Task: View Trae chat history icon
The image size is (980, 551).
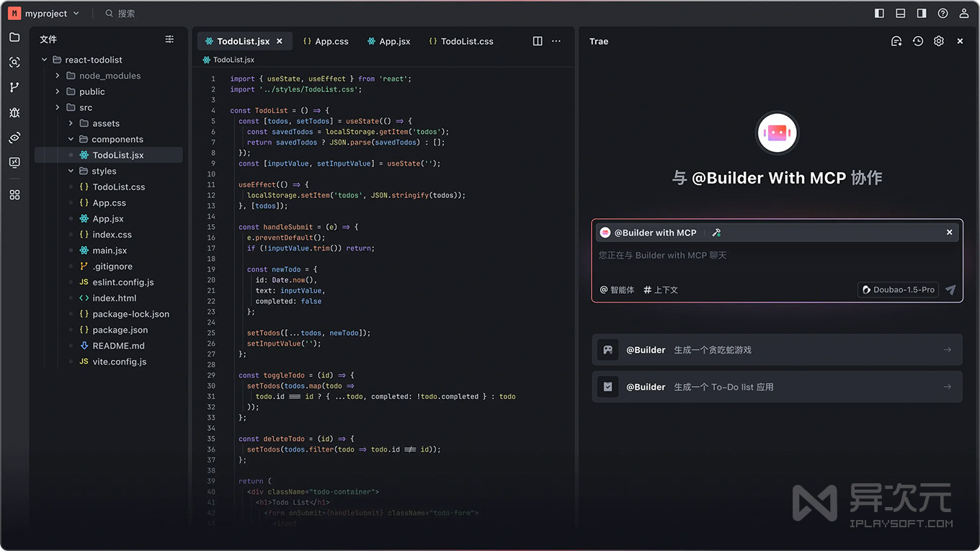Action: click(918, 41)
